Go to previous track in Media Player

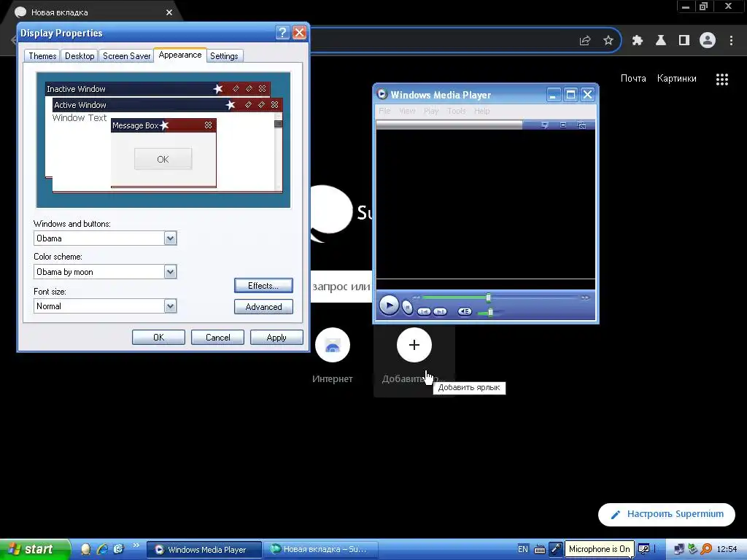[x=424, y=311]
